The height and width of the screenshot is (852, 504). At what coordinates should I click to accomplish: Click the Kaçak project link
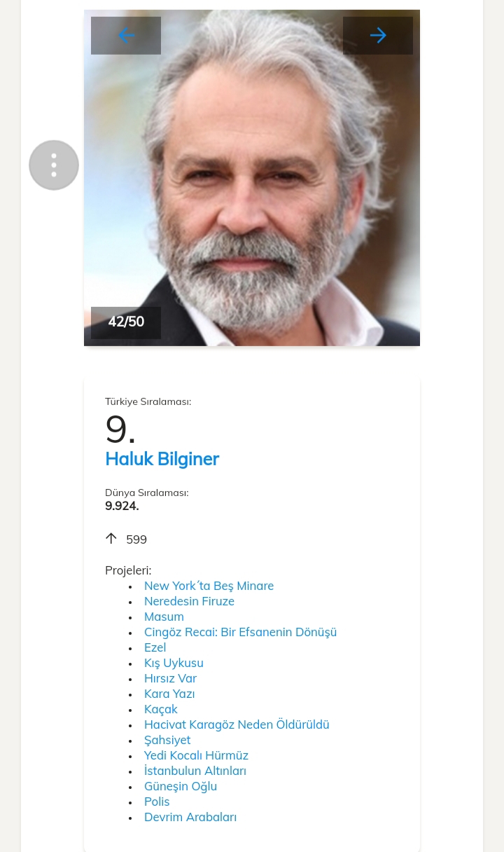tap(161, 710)
